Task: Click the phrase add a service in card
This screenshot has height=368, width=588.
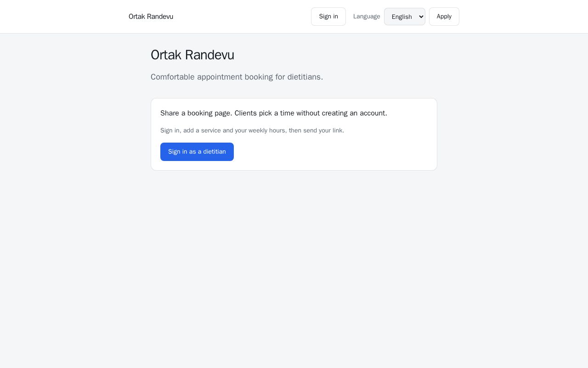Action: click(202, 131)
